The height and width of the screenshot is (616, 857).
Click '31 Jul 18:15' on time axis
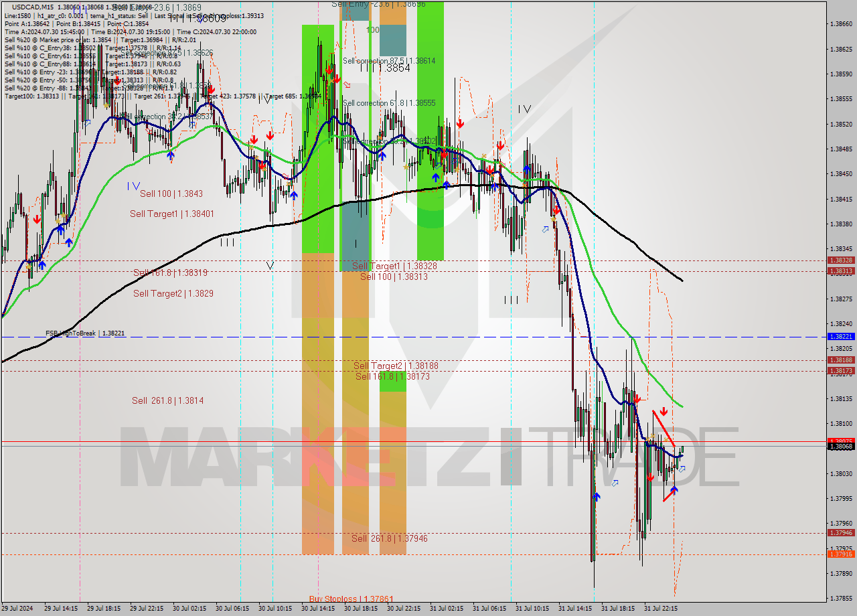tap(618, 609)
